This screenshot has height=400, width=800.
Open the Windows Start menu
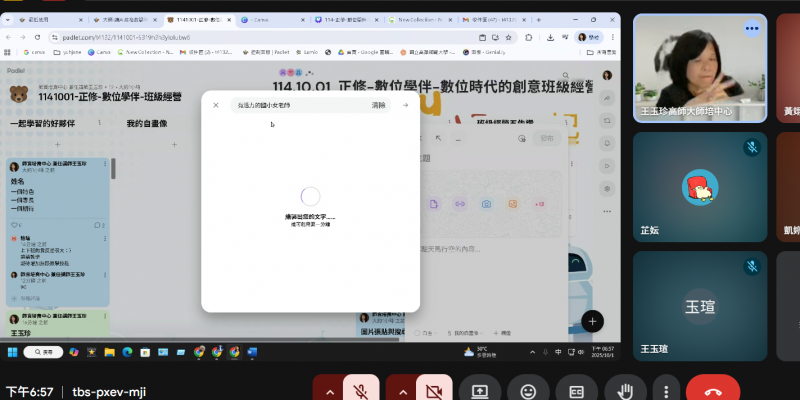pyautogui.click(x=12, y=352)
